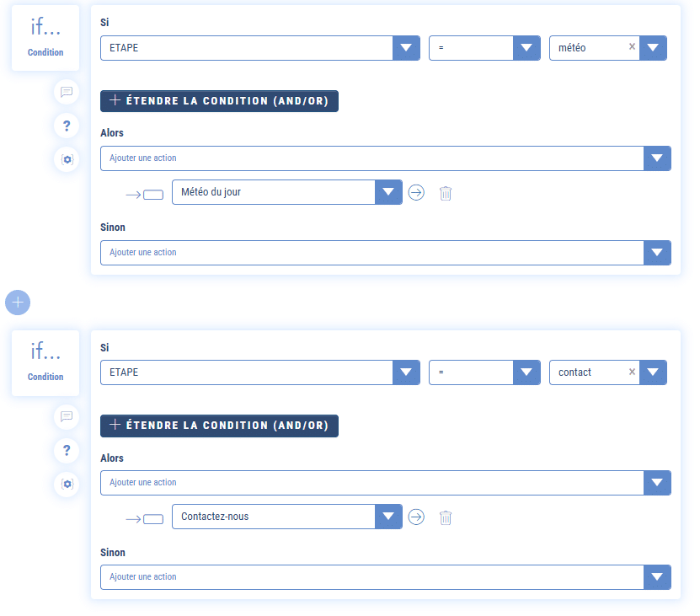Open help icon for the second condition
The image size is (700, 616).
[x=67, y=450]
